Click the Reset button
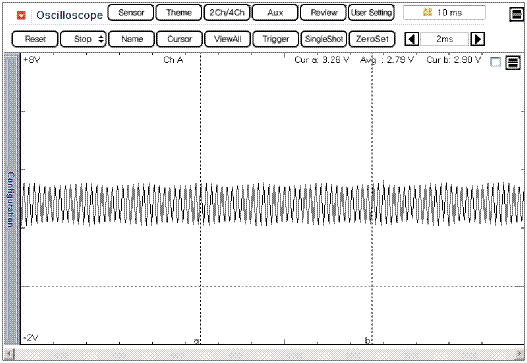Screen dimensions: 527x363 tap(35, 39)
